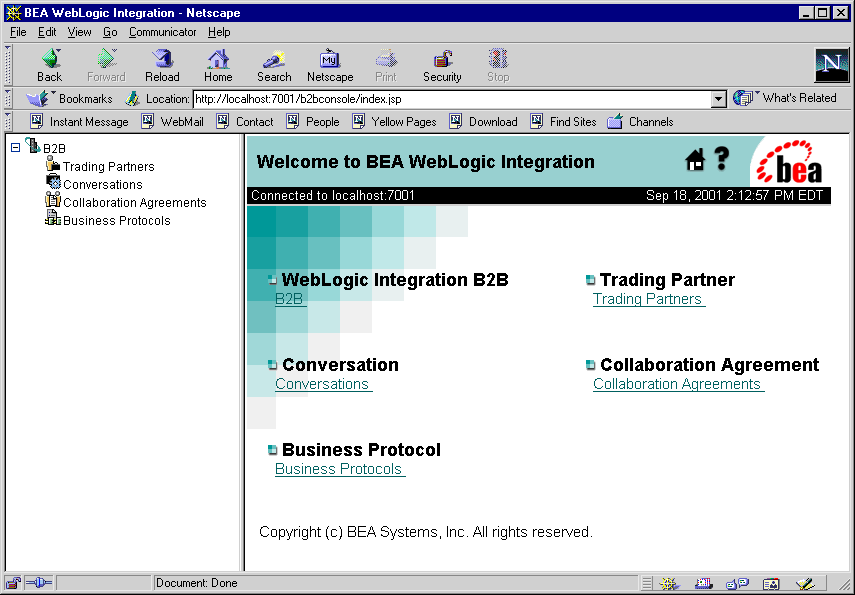This screenshot has width=855, height=595.
Task: Toggle the online/offline connection icon in status bar
Action: [x=39, y=583]
